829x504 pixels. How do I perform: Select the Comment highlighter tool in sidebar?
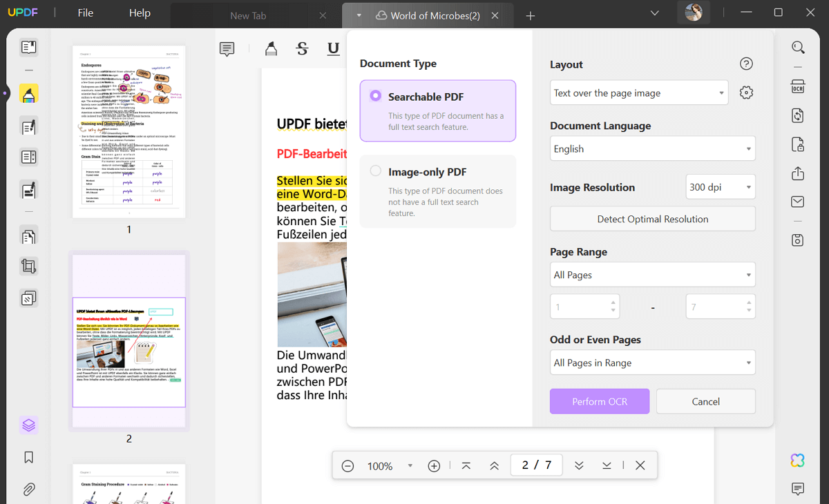tap(28, 95)
